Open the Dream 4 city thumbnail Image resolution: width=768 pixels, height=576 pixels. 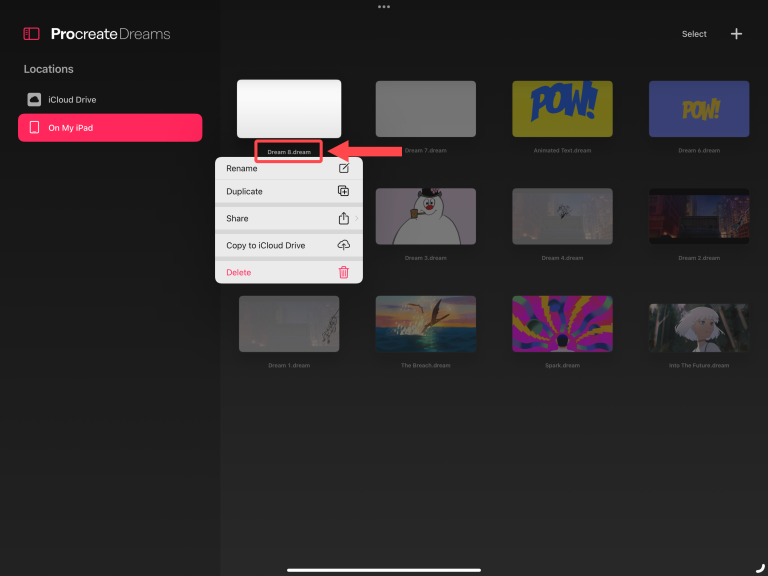coord(562,216)
